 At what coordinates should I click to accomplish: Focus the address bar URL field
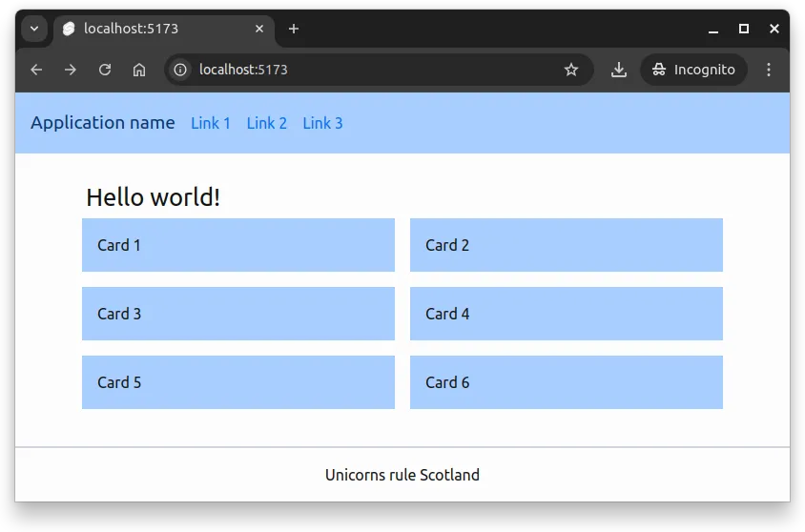(372, 70)
